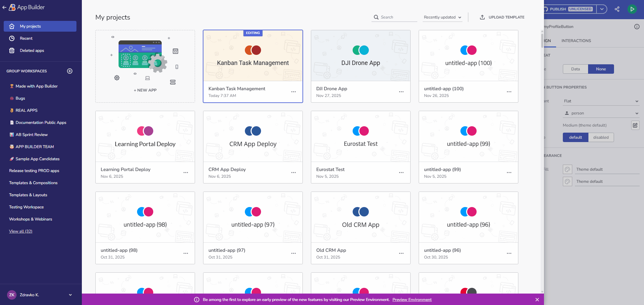This screenshot has width=644, height=305.
Task: Open the Preview Environment link
Action: (x=412, y=300)
